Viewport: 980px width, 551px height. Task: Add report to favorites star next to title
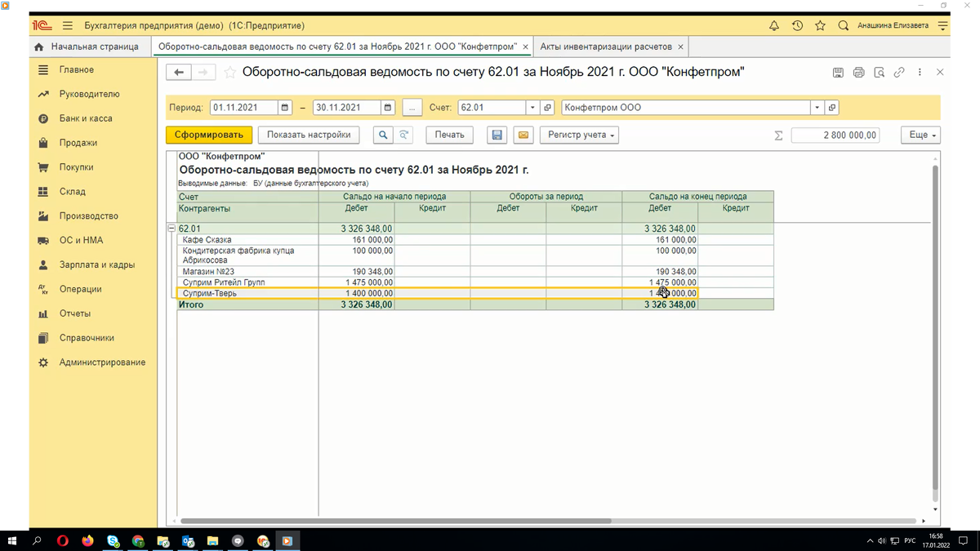[x=229, y=73]
